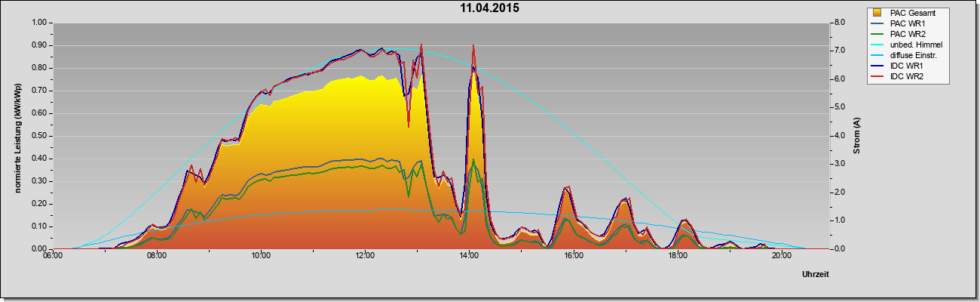This screenshot has width=980, height=302.
Task: Select the PAC Gesamt legend label
Action: click(914, 13)
